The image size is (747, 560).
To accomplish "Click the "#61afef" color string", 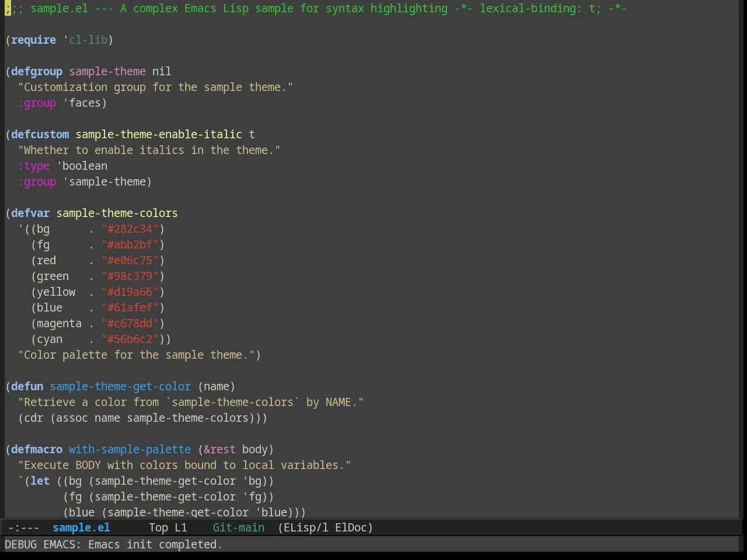I will pos(130,307).
